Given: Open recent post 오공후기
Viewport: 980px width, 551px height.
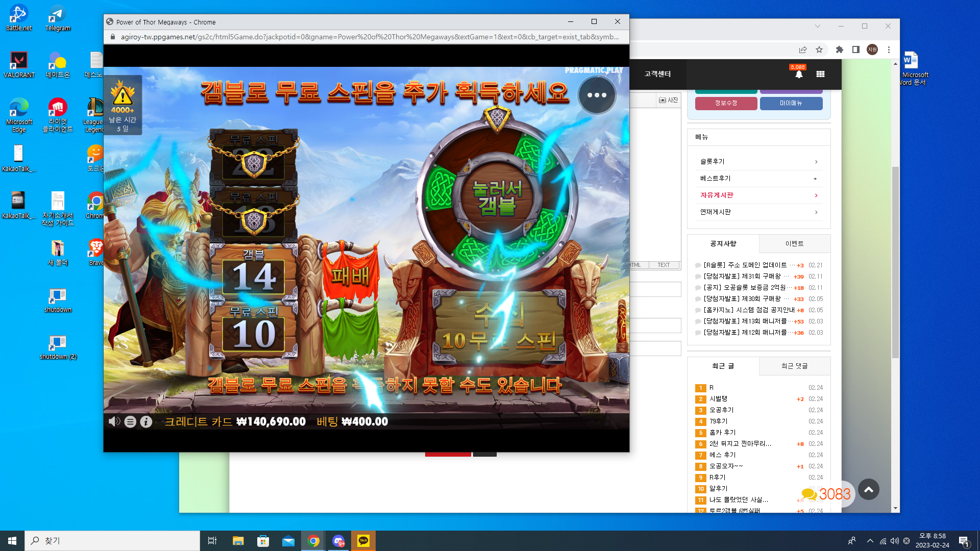Looking at the screenshot, I should (x=721, y=410).
